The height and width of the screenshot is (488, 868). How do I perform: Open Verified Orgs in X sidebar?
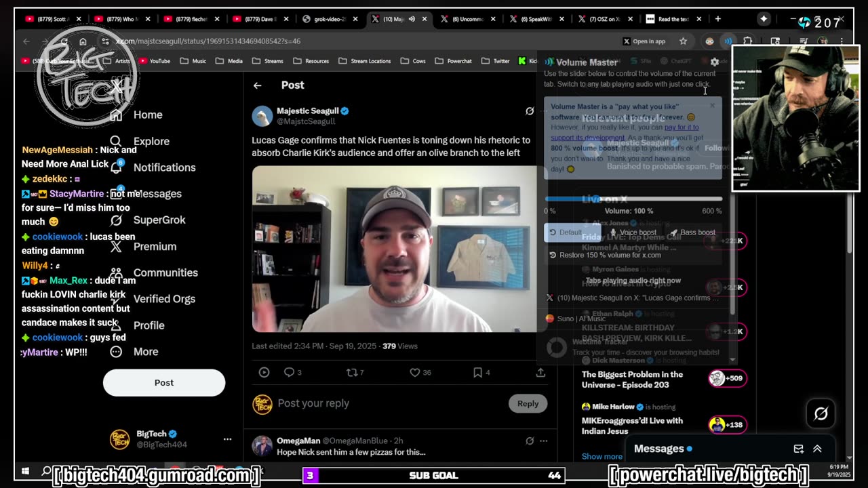point(153,299)
